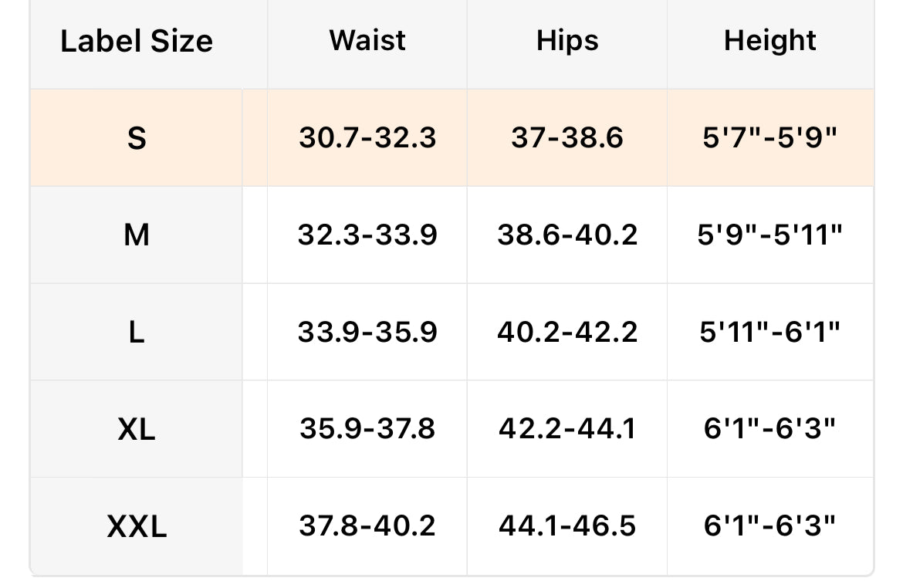Select the 35.9-37.8 waist cell

tap(367, 429)
